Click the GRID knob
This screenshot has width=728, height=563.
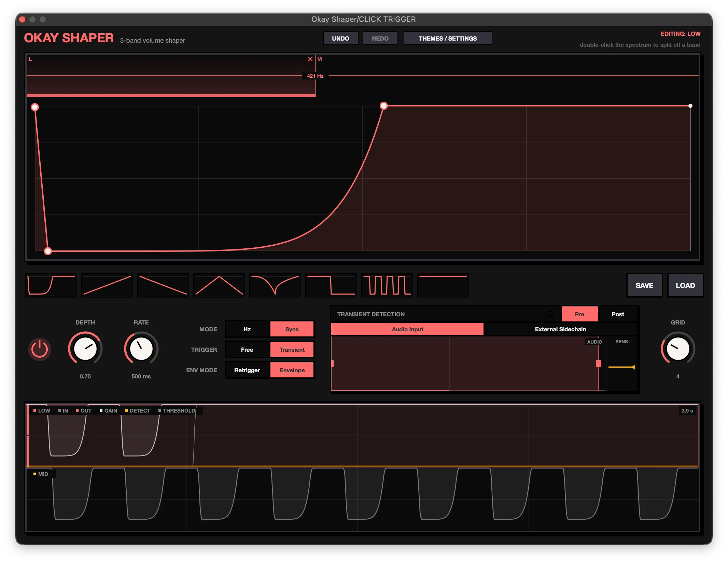678,349
